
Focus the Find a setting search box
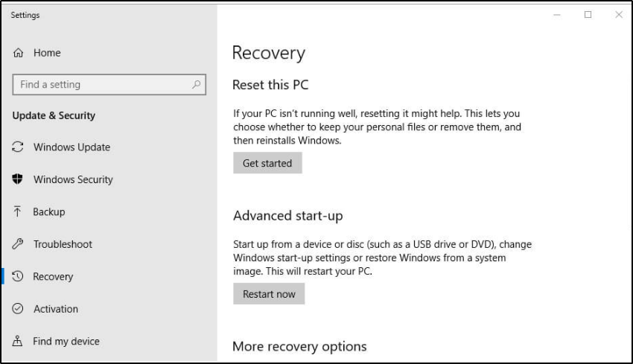click(x=101, y=85)
